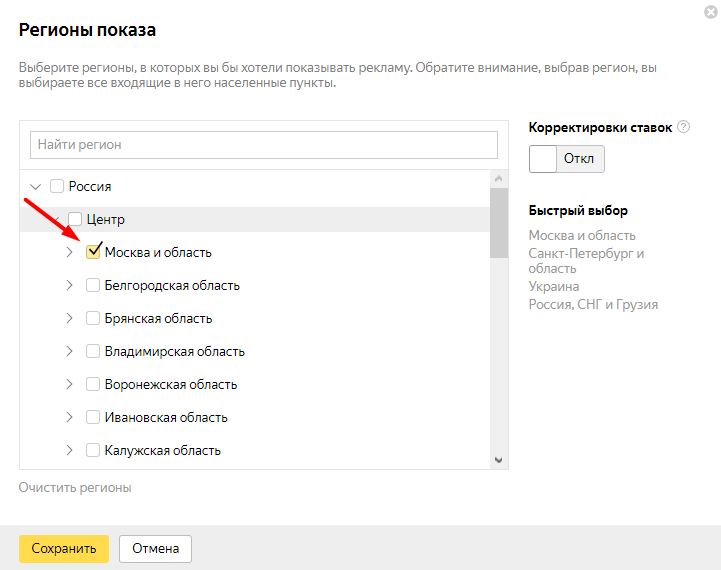Expand the Воронежская область chevron
Viewport: 721px width, 570px height.
tap(69, 384)
